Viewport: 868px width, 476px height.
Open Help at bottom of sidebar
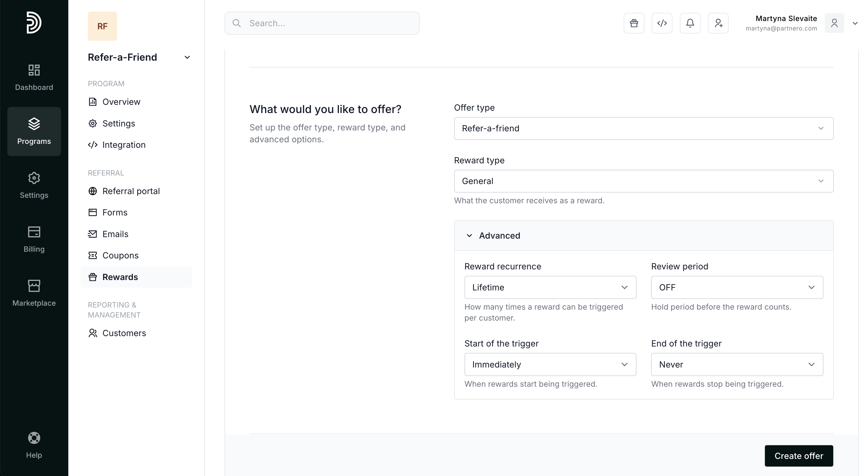34,445
